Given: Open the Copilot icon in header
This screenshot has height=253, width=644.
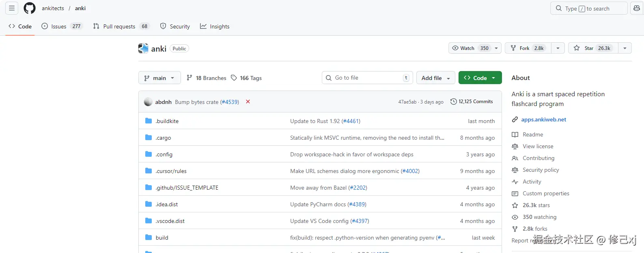Looking at the screenshot, I should tap(636, 8).
